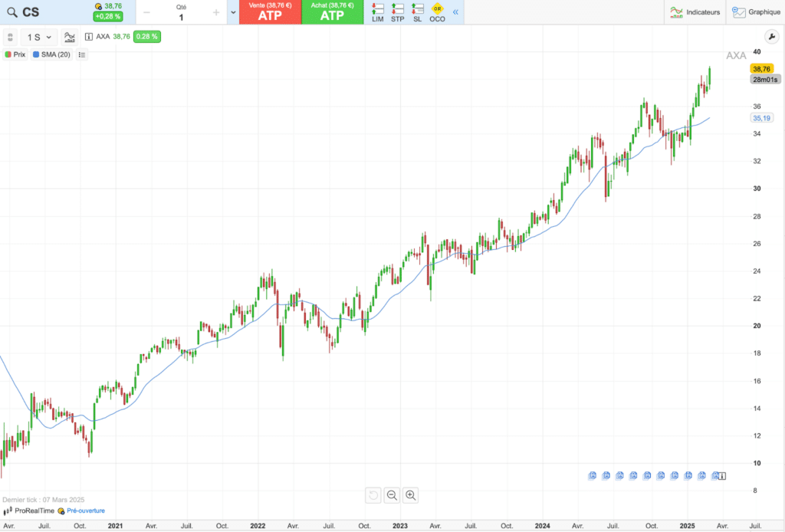This screenshot has height=532, width=785.
Task: Open the 1 S timeframe dropdown
Action: [39, 37]
